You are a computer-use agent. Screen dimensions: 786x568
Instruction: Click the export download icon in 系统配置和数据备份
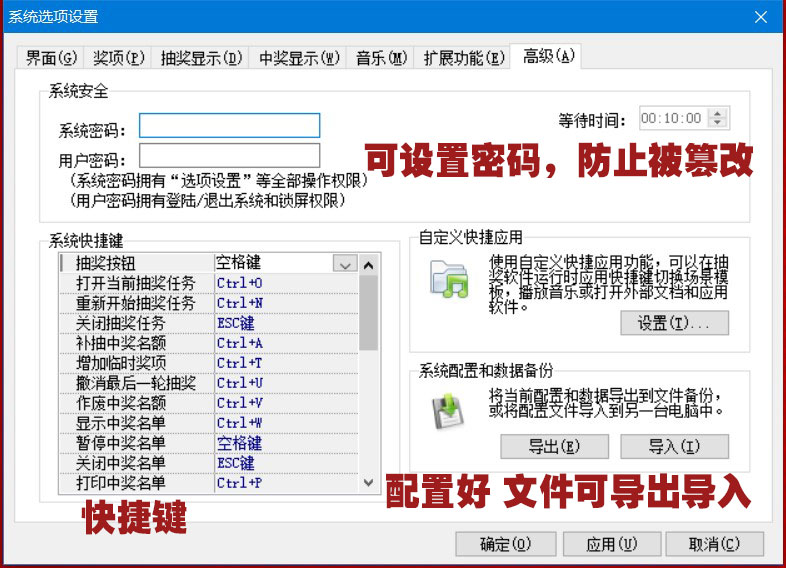(x=445, y=411)
